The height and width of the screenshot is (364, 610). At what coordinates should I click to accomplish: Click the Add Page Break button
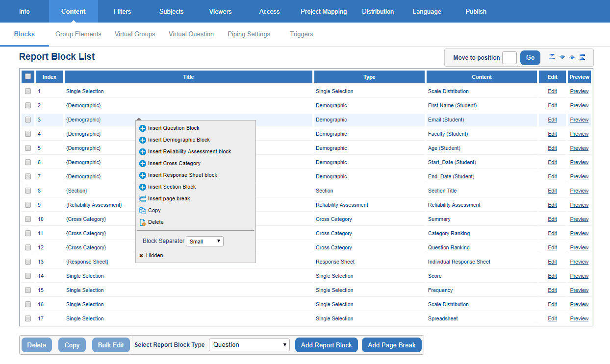point(392,345)
